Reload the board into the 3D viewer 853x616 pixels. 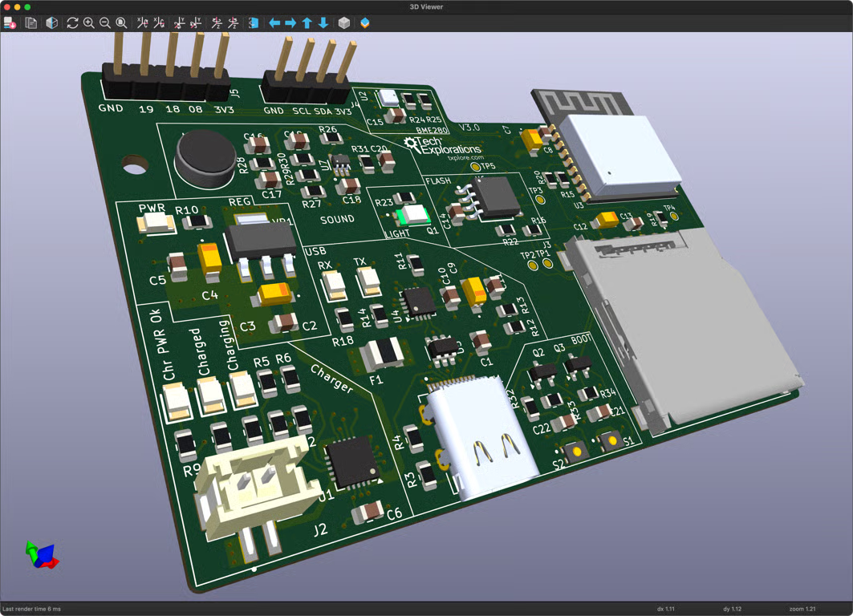coord(10,22)
